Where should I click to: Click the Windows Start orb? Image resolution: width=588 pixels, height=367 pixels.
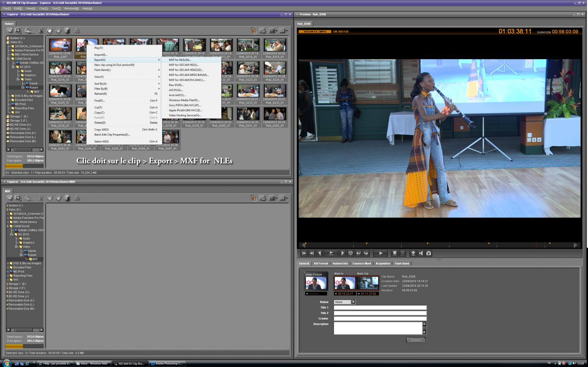tap(6, 363)
